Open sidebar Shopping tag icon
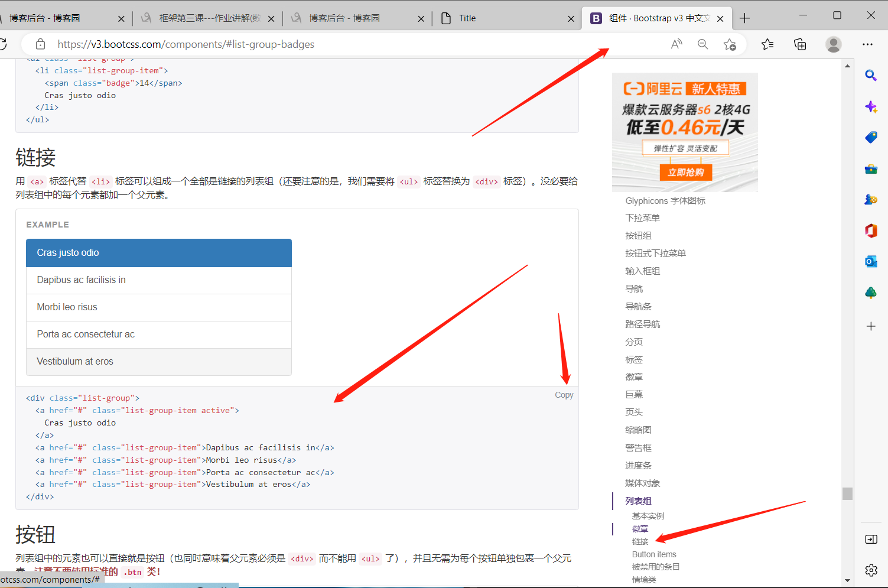This screenshot has height=588, width=888. [x=871, y=137]
